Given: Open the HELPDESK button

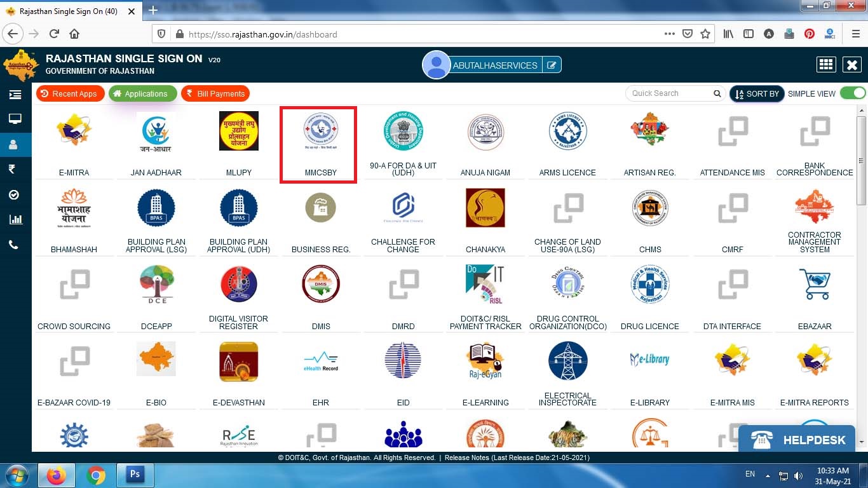Looking at the screenshot, I should (x=797, y=439).
